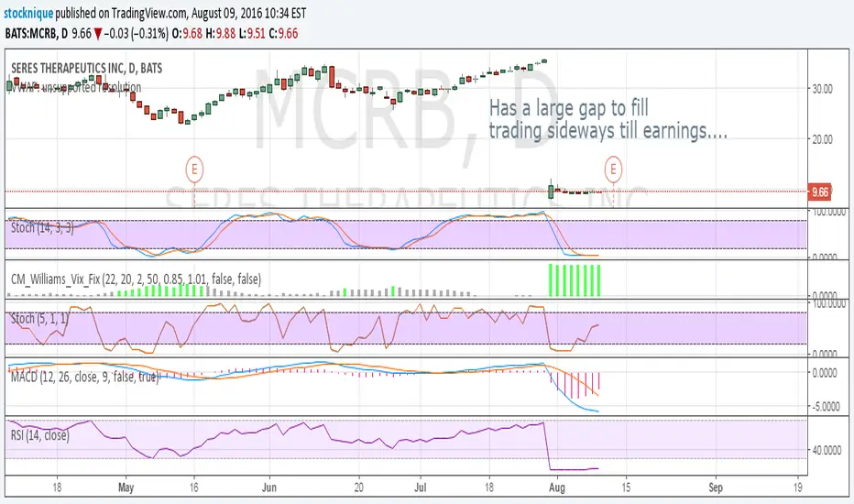Select the RSI (14, close) indicator label

coord(39,435)
